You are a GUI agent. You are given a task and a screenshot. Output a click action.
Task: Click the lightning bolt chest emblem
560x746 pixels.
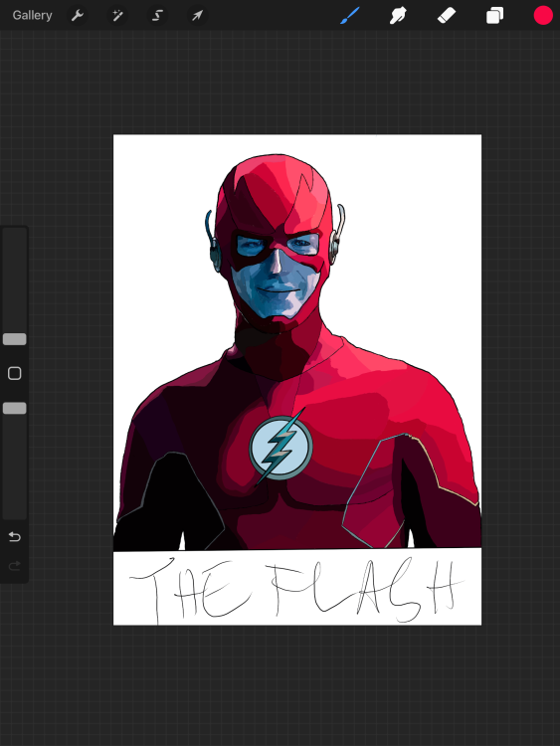281,448
